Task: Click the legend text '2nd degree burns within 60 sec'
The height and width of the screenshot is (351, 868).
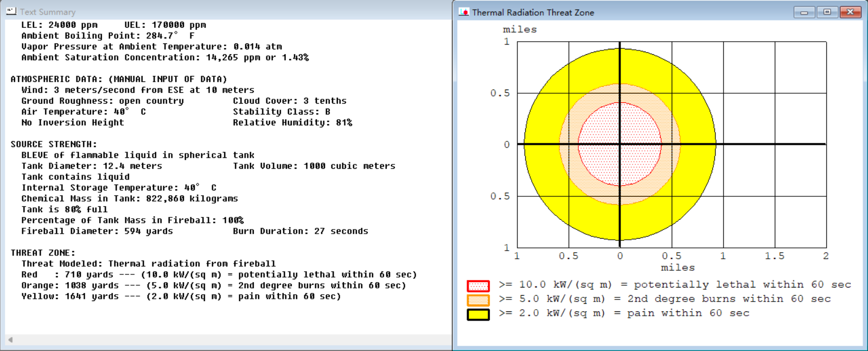Action: tap(729, 299)
